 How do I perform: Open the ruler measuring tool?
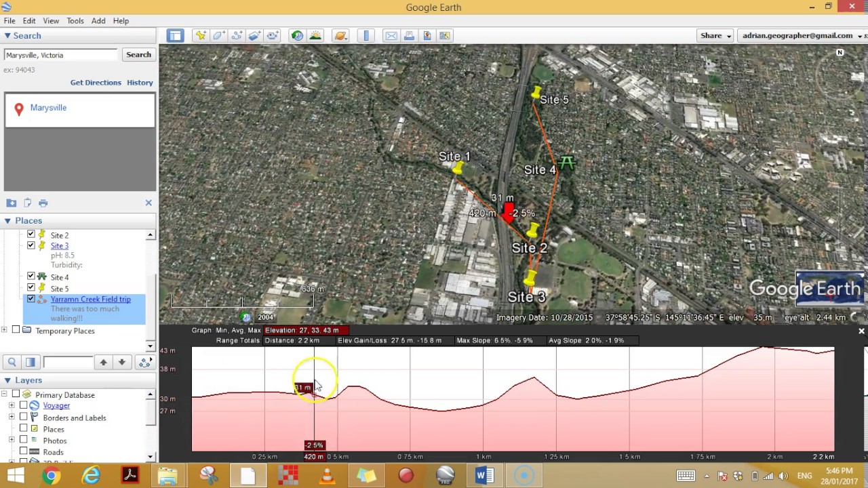click(x=366, y=36)
